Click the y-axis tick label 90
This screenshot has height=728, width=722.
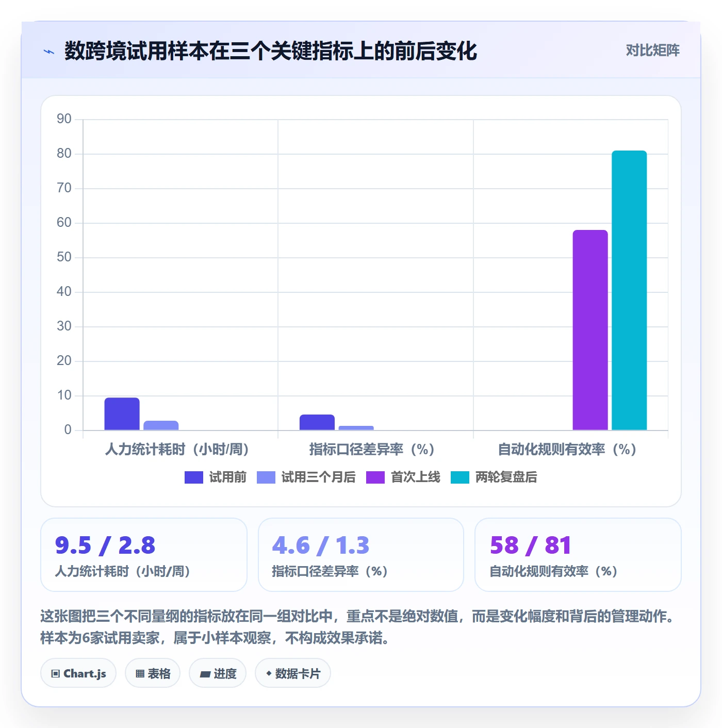(x=64, y=119)
